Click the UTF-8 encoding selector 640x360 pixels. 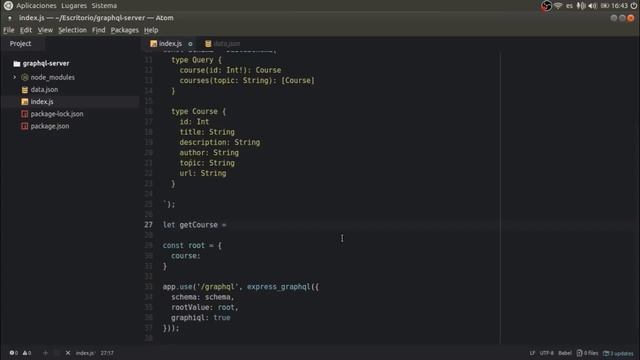coord(547,353)
